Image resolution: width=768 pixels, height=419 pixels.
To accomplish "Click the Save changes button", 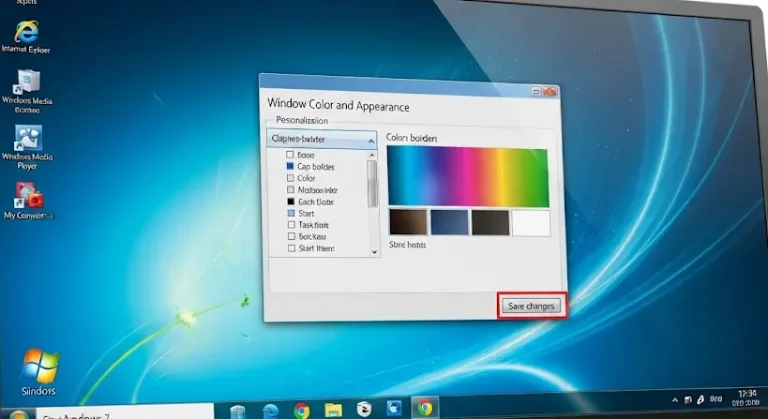I will (x=531, y=306).
